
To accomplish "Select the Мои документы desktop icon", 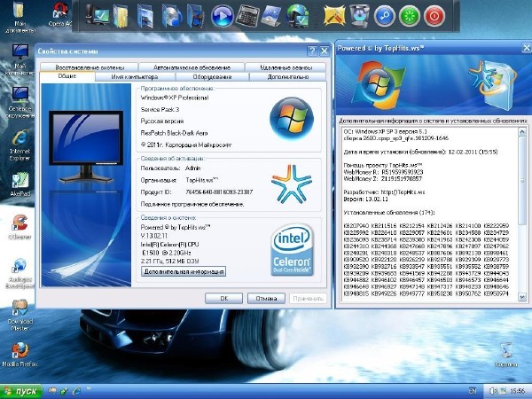I will pyautogui.click(x=20, y=17).
